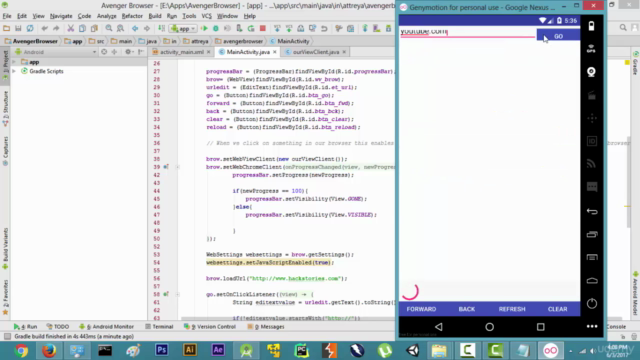Click the Cut scissors icon
The height and width of the screenshot is (360, 640).
[71, 28]
